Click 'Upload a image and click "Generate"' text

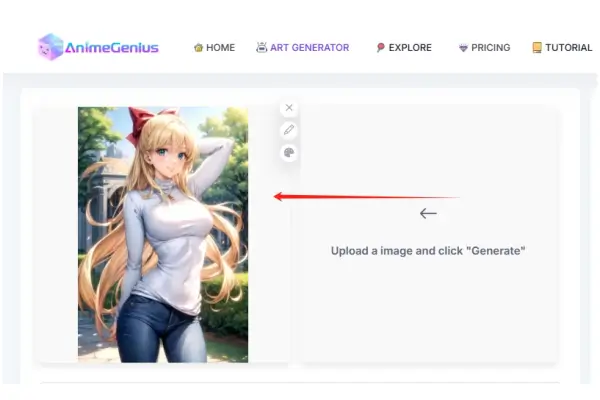(428, 251)
